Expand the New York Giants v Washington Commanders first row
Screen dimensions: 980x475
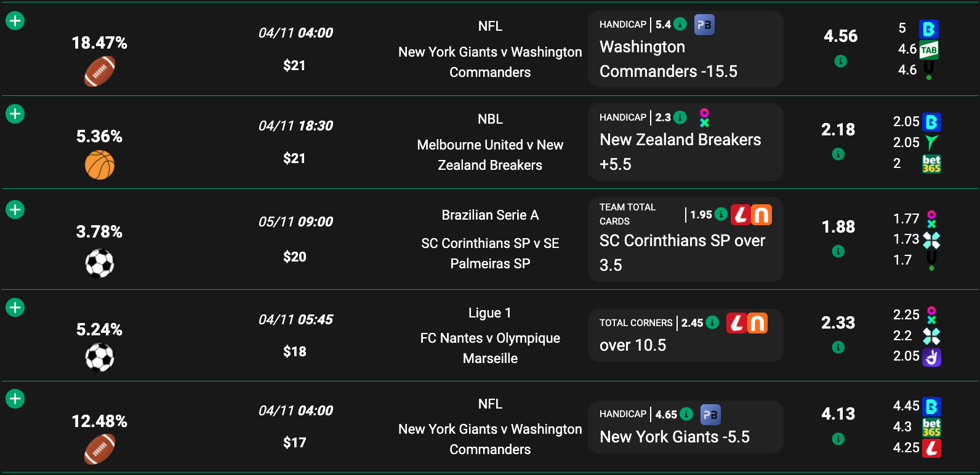pyautogui.click(x=15, y=20)
